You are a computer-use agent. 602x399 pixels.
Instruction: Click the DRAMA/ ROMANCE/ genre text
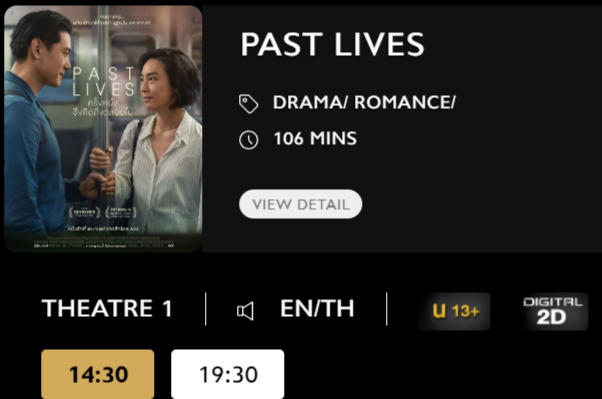(x=364, y=102)
